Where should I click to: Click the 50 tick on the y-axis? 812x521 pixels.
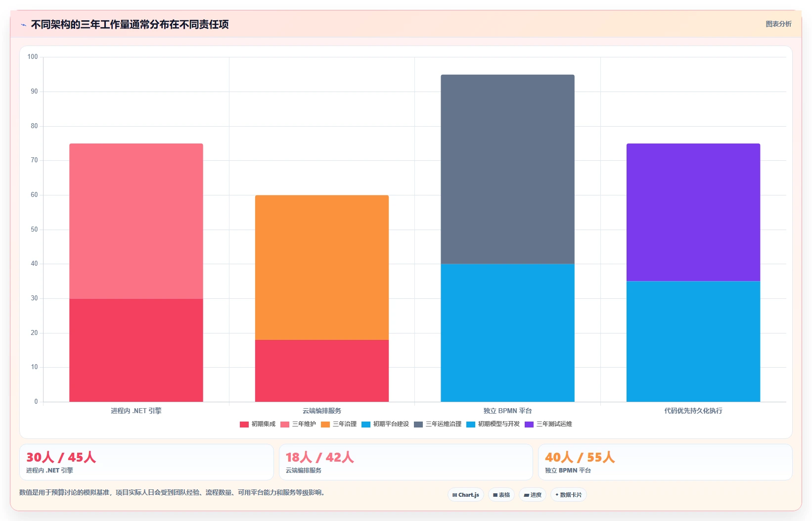click(x=34, y=230)
